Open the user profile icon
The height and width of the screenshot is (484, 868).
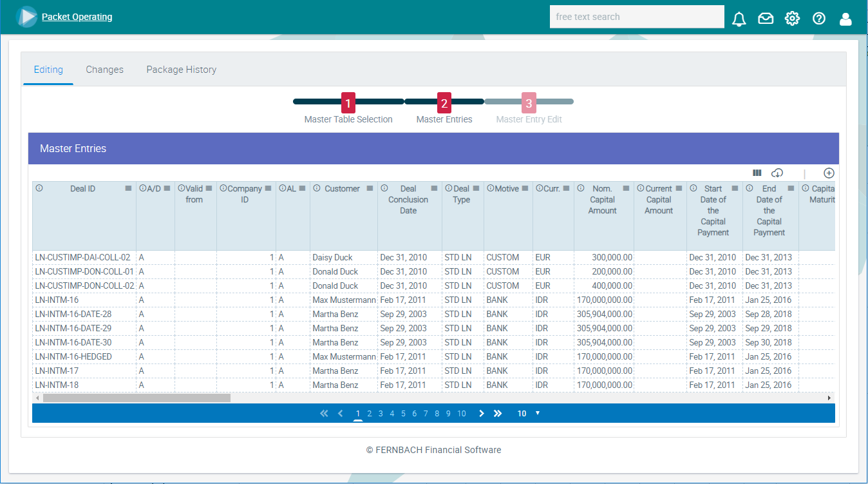tap(845, 19)
